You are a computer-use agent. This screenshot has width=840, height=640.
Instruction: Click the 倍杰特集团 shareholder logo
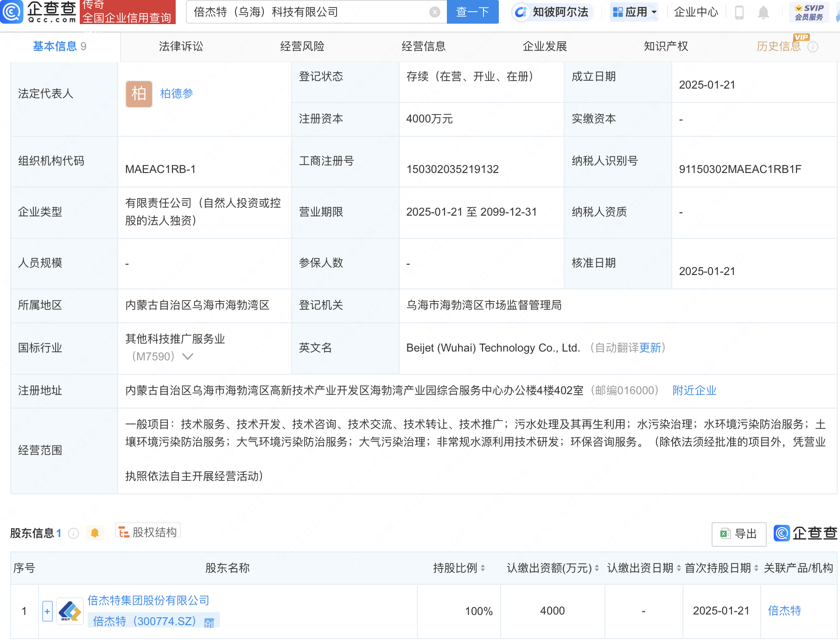[70, 611]
